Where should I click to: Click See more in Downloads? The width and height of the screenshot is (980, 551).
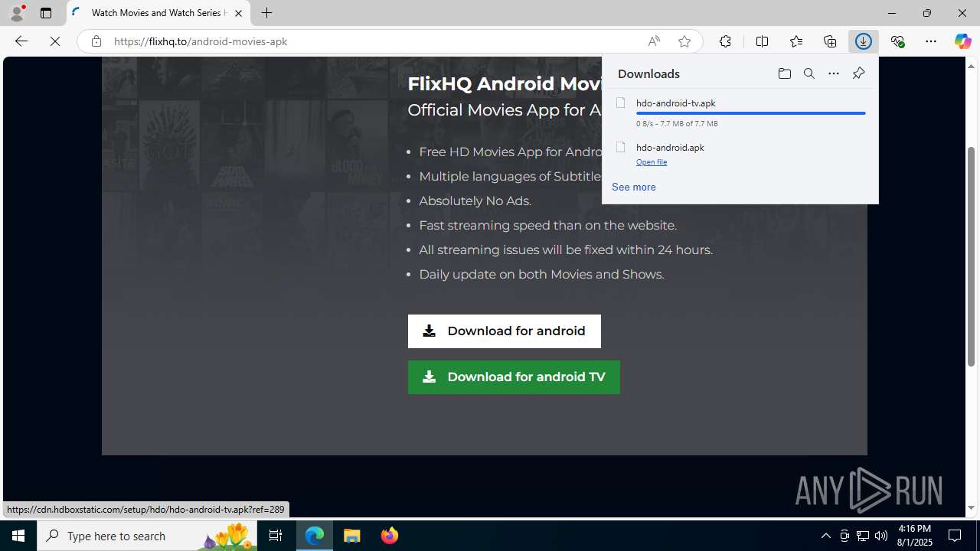pyautogui.click(x=633, y=187)
